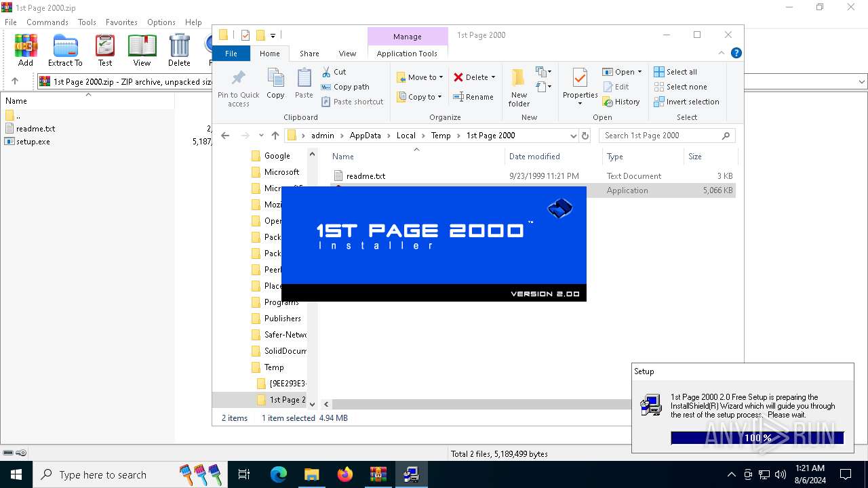Open Firefox from the taskbar

coord(344,474)
